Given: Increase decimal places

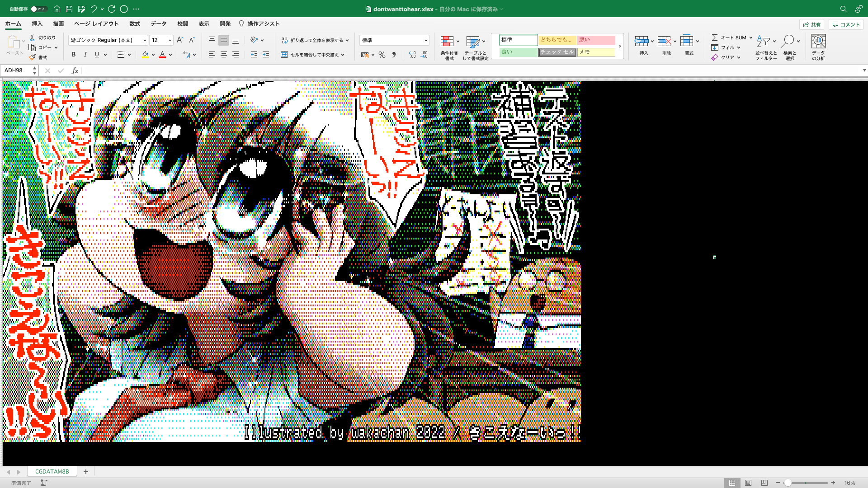Looking at the screenshot, I should coord(412,55).
